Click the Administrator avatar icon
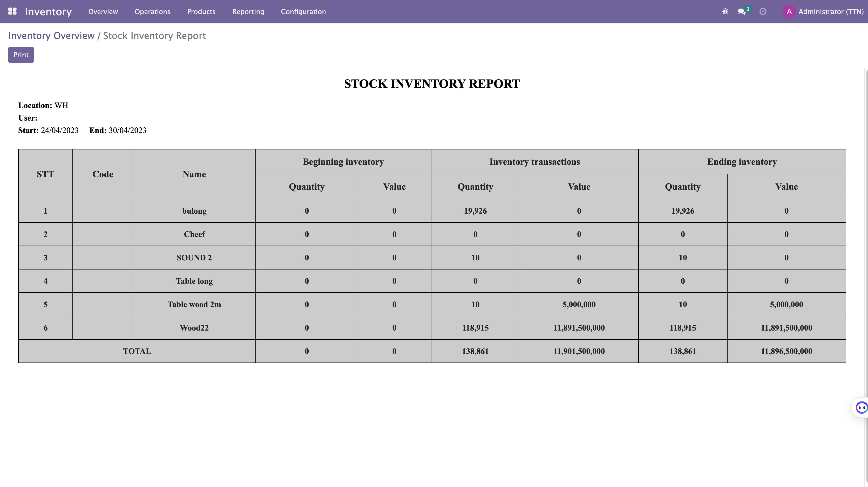The image size is (868, 487). [789, 11]
